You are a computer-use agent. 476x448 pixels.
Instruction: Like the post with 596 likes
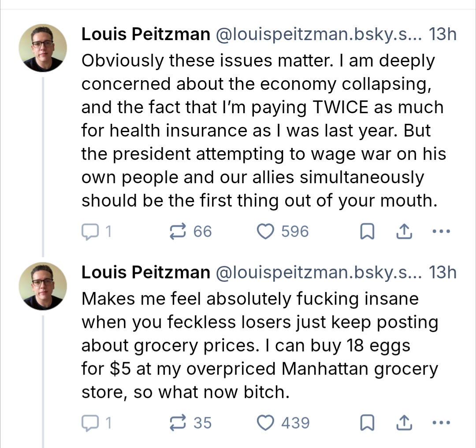tap(265, 232)
